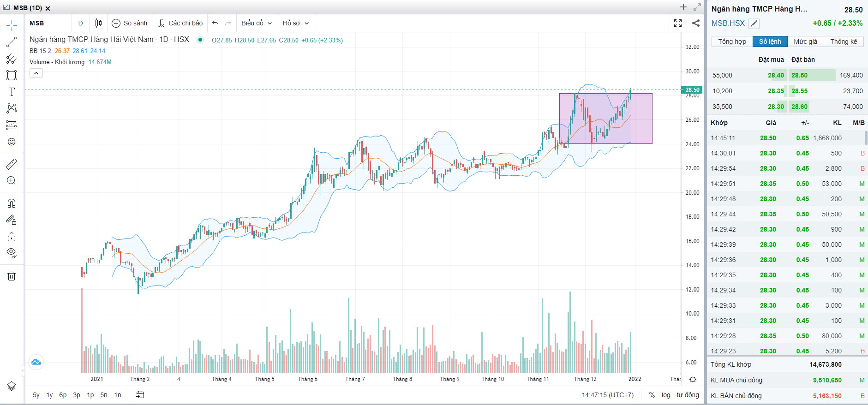Screen dimensions: 868x405
Task: Click the zoom in tool
Action: [12, 181]
